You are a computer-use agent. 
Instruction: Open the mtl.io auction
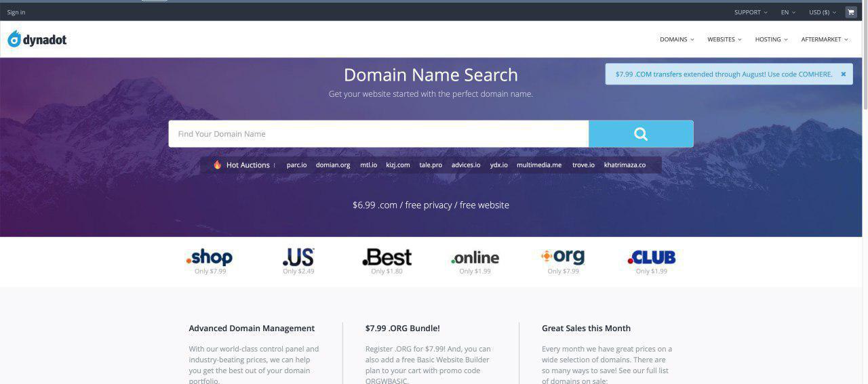368,165
